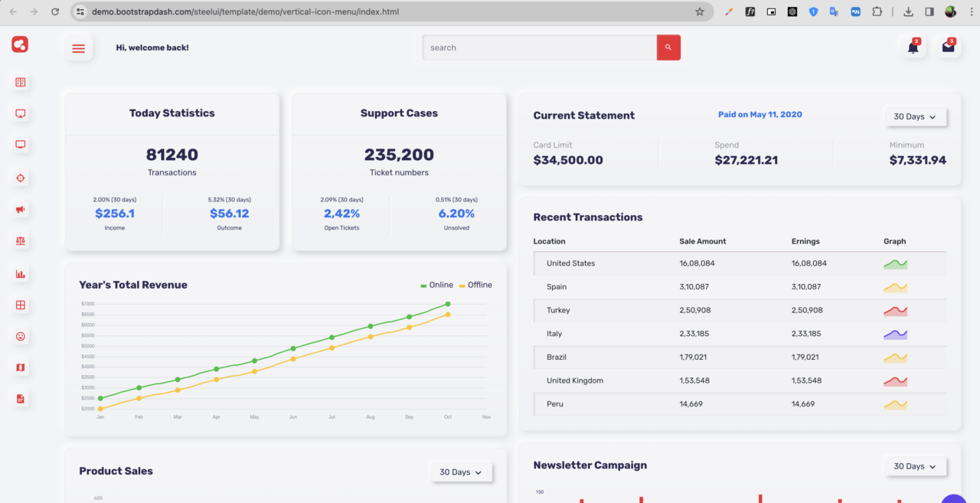Image resolution: width=980 pixels, height=503 pixels.
Task: Toggle the Offline series in revenue legend
Action: coord(475,285)
